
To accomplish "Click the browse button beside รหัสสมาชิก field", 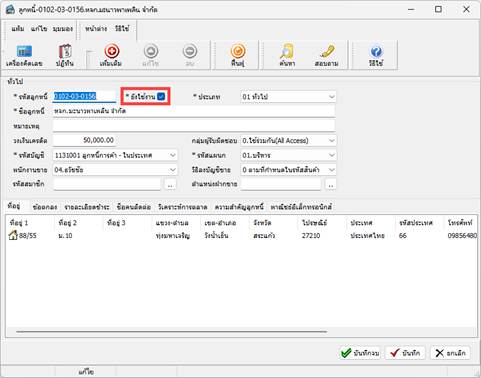I will point(170,184).
